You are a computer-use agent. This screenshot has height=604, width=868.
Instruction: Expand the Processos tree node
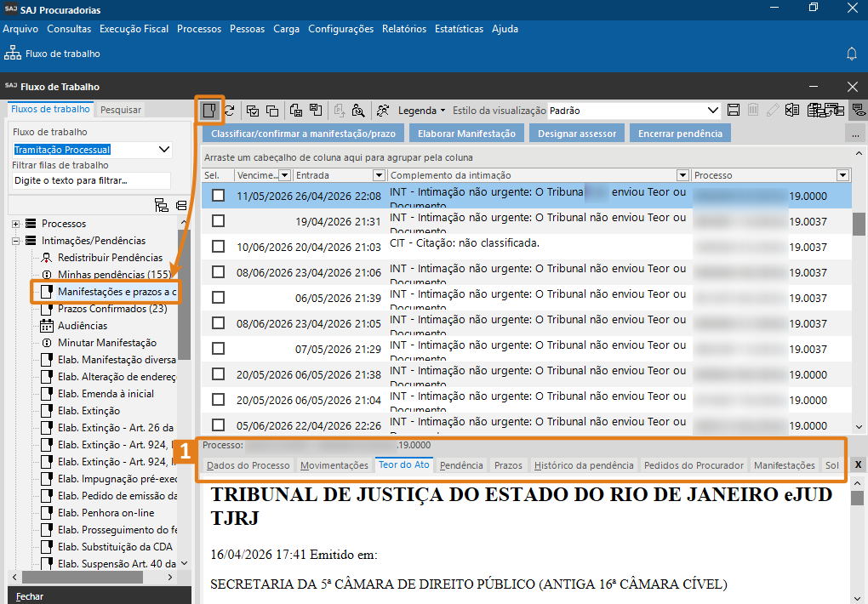15,224
